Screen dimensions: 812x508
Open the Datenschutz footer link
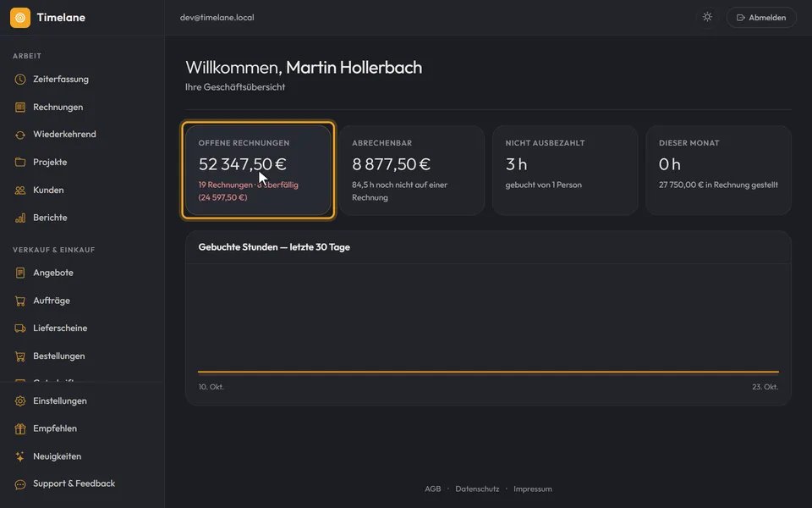477,489
